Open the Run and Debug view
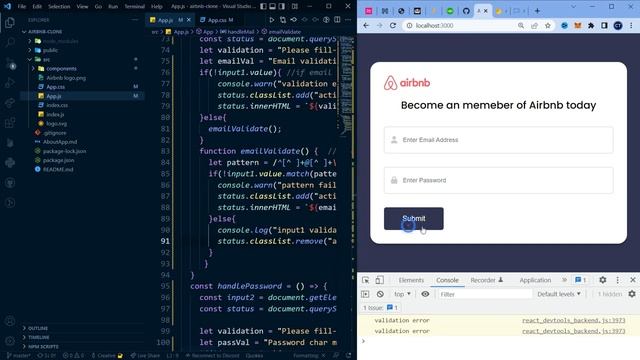The image size is (640, 360). point(10,83)
